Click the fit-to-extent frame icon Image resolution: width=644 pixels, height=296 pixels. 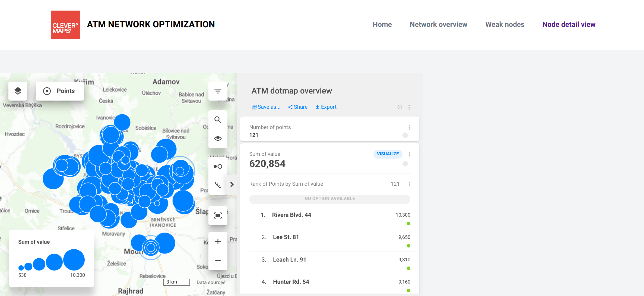(218, 215)
